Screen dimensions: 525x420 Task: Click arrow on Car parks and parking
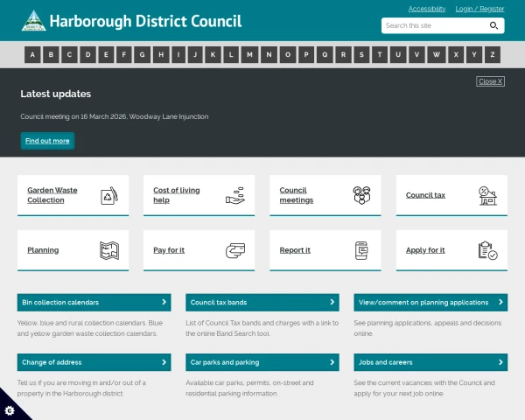click(332, 362)
